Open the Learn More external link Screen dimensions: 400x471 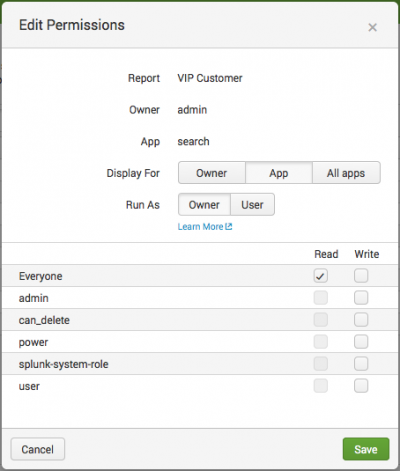[205, 227]
